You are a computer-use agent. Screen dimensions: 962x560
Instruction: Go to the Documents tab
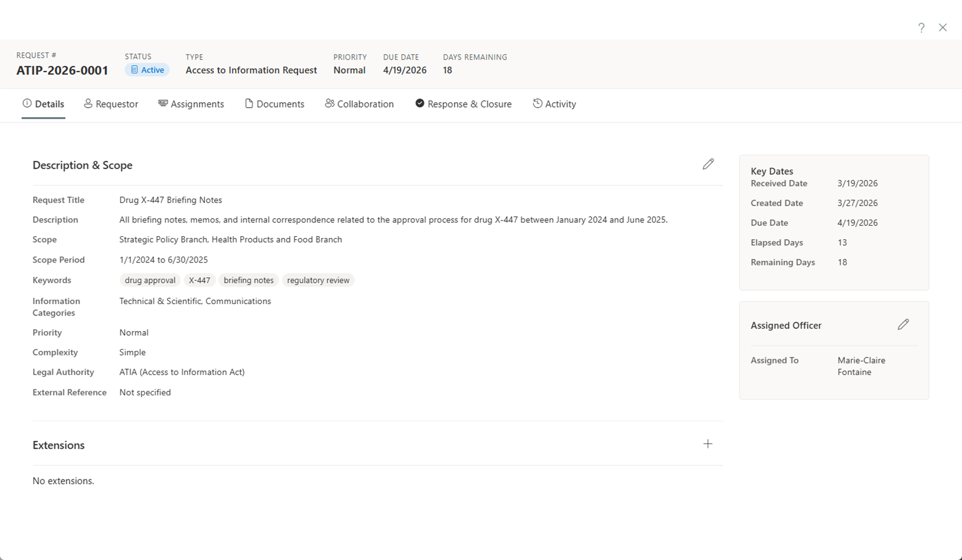point(275,104)
